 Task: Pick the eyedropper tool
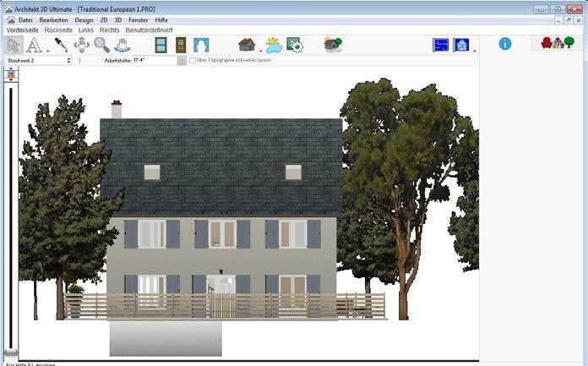pyautogui.click(x=61, y=45)
